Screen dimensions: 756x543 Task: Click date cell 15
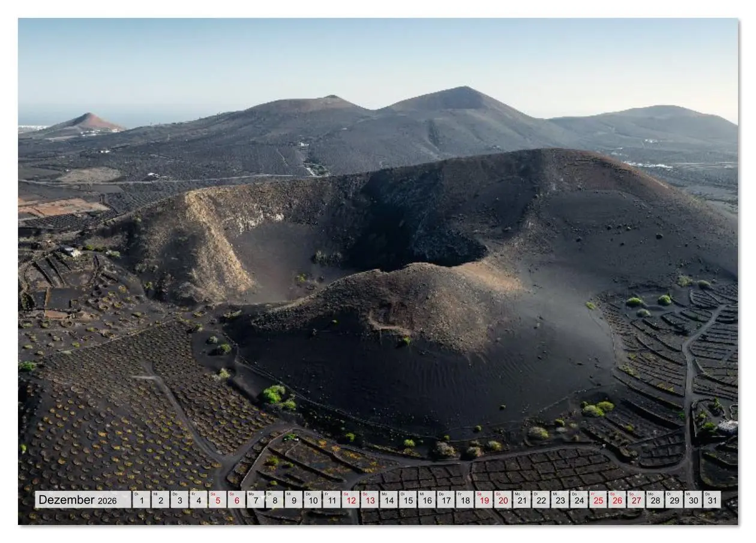coord(408,500)
